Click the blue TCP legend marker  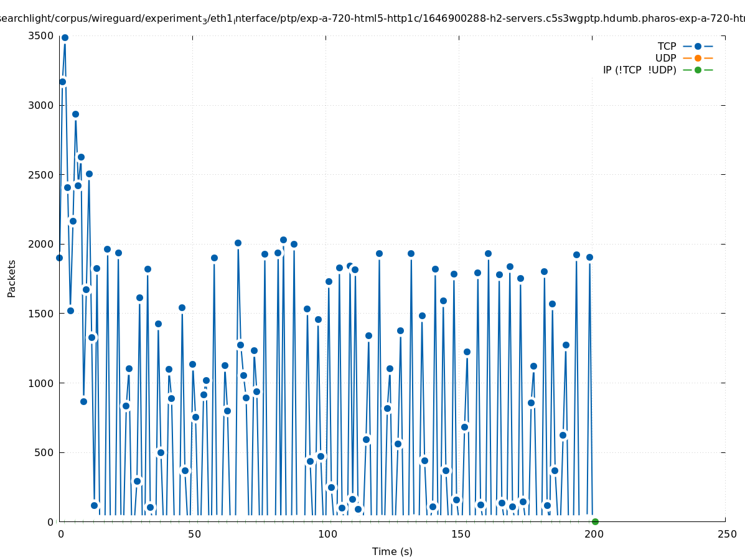click(698, 46)
